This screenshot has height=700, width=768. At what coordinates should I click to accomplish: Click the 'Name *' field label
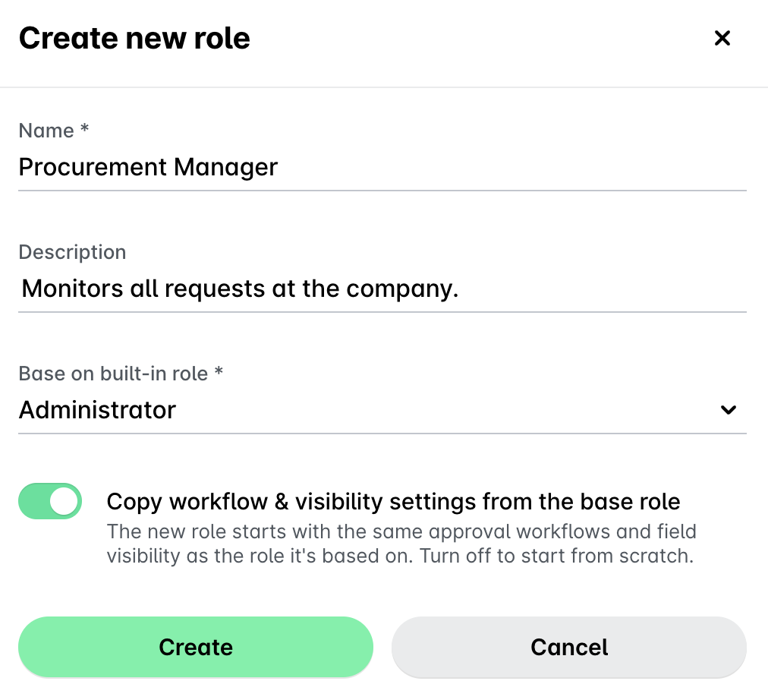click(54, 131)
